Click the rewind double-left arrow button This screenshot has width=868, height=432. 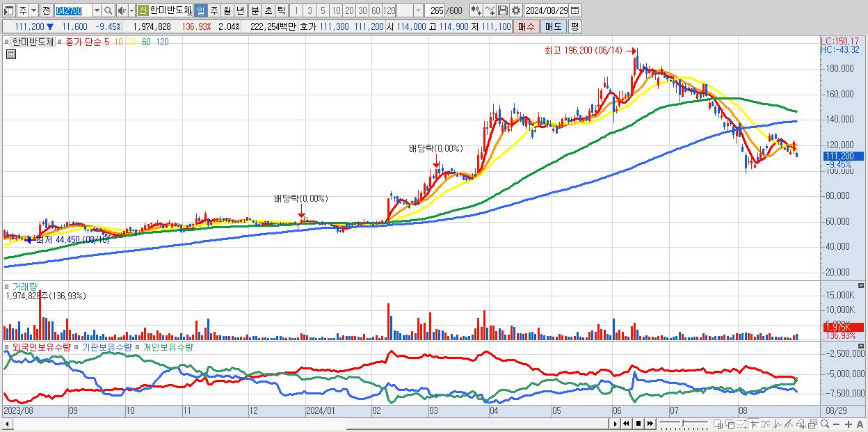pos(626,423)
